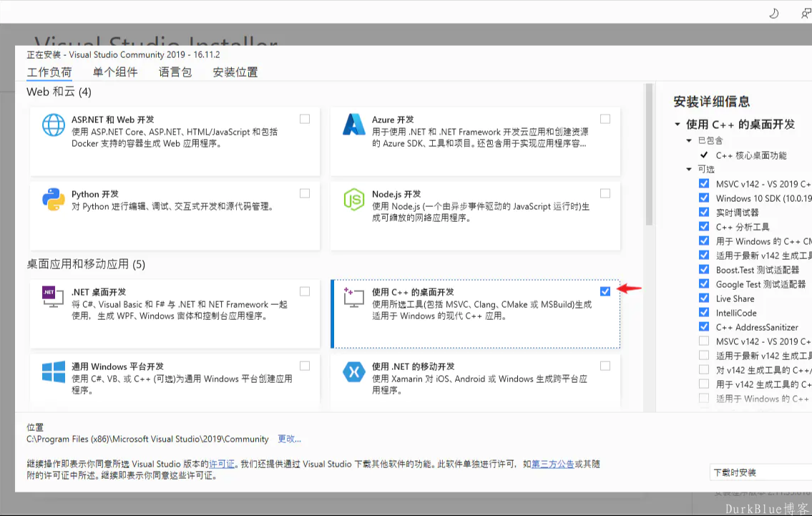The width and height of the screenshot is (812, 516).
Task: Click the Universal Windows Platform logo icon
Action: coord(54,372)
